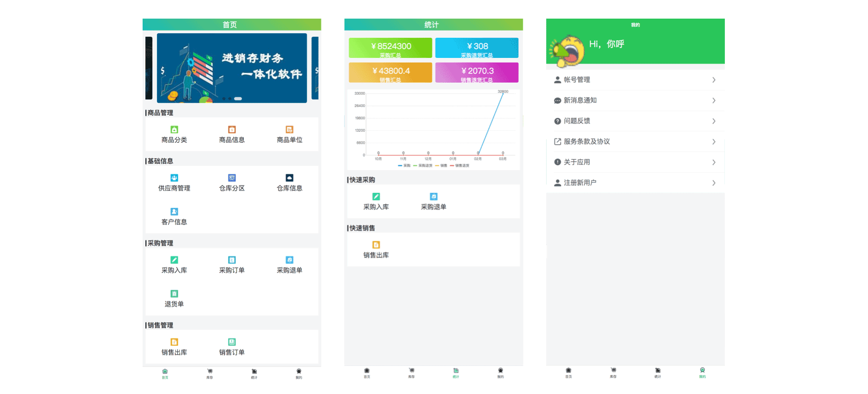Select the 供应商管理 icon
Image resolution: width=868 pixels, height=394 pixels.
(174, 183)
